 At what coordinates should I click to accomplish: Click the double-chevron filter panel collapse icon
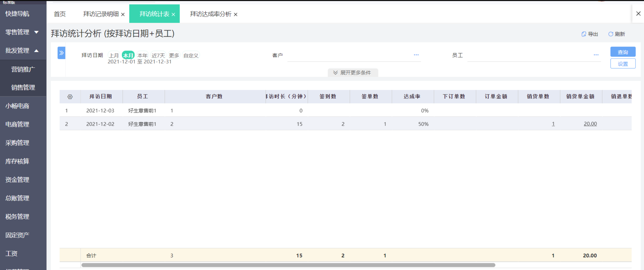[x=61, y=53]
